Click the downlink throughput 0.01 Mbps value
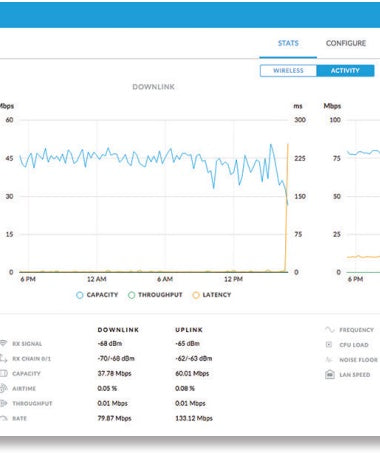 click(113, 403)
